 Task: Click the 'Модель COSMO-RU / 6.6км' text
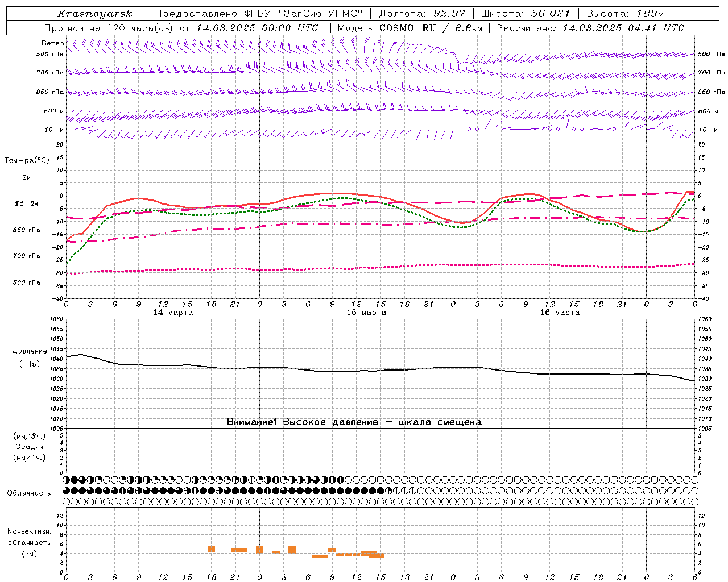coord(410,28)
